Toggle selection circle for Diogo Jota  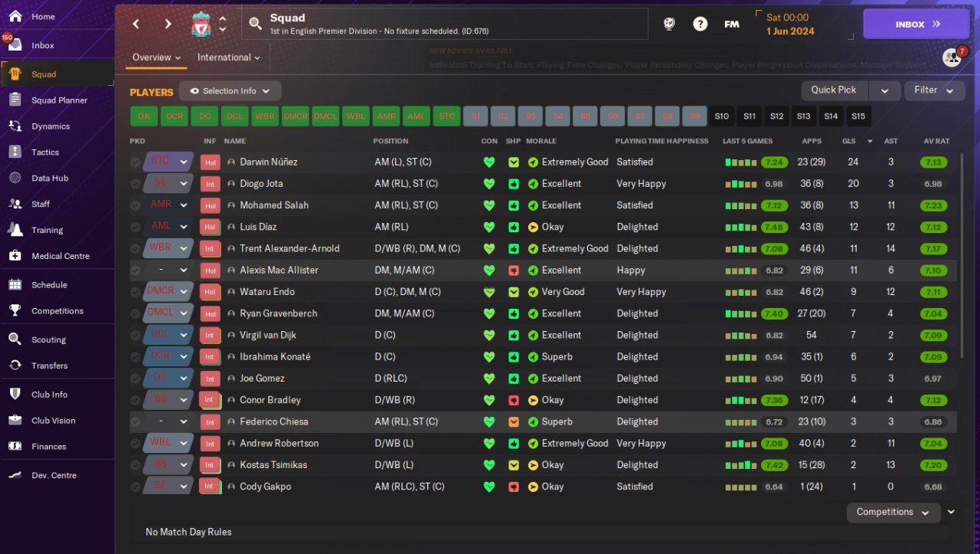click(136, 184)
